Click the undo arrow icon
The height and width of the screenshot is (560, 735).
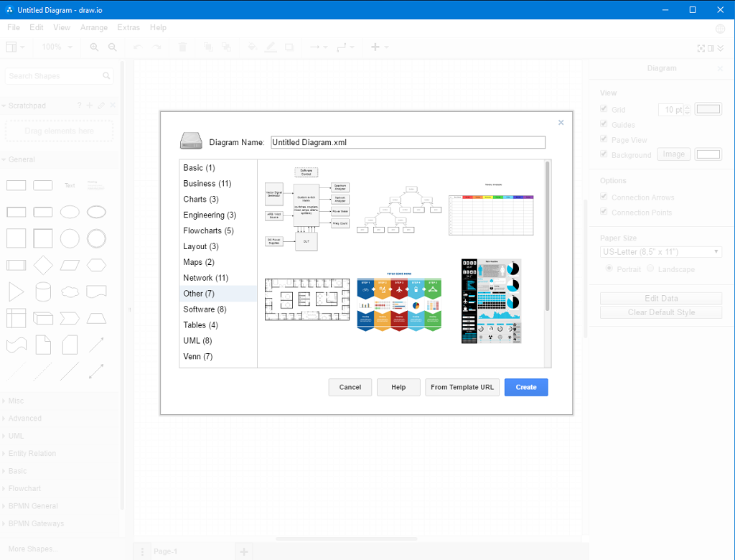click(138, 47)
